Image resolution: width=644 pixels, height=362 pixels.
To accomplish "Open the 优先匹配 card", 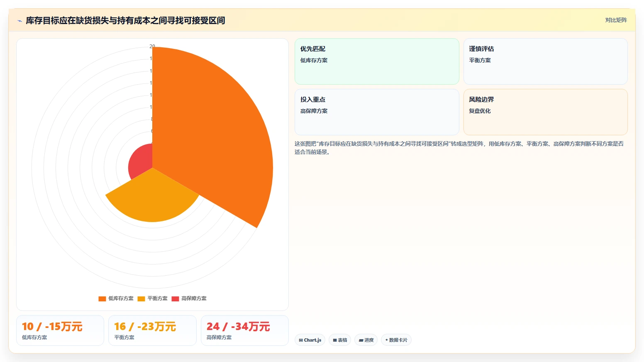I will click(377, 61).
